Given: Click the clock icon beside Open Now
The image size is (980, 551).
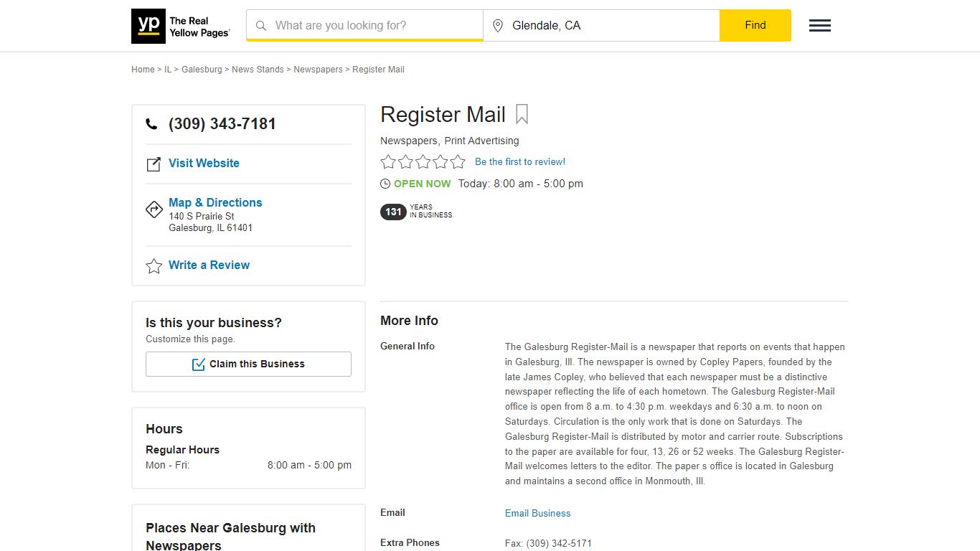Looking at the screenshot, I should pos(385,184).
